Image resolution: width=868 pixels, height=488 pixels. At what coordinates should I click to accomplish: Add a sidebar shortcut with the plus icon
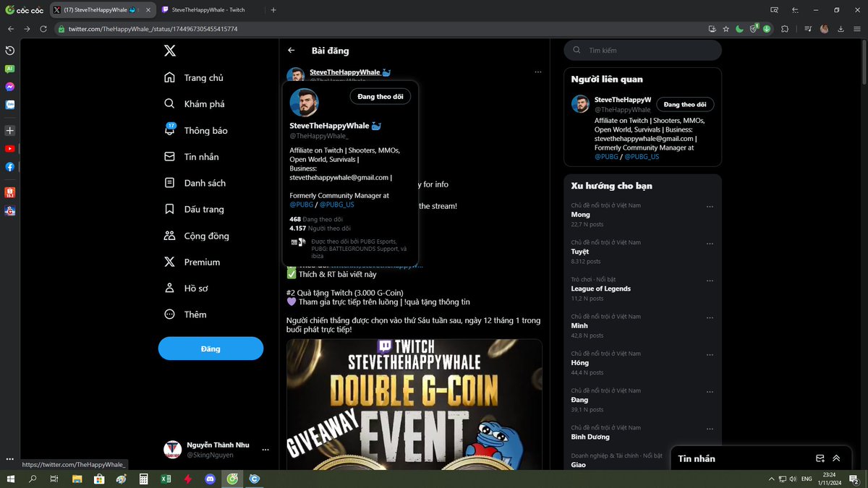(9, 131)
